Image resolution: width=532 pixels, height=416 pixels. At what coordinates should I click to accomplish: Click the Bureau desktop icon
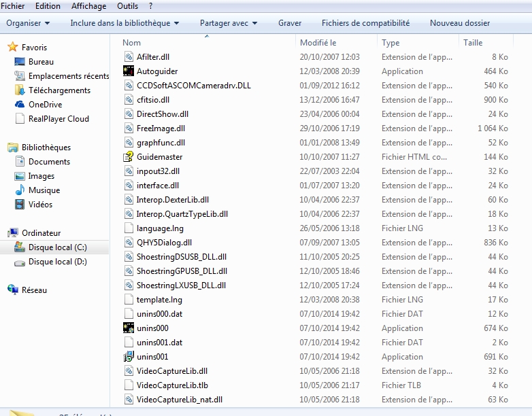pyautogui.click(x=20, y=61)
